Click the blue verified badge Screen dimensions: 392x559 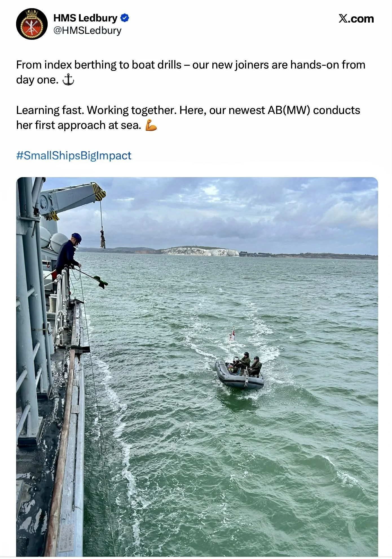click(125, 18)
